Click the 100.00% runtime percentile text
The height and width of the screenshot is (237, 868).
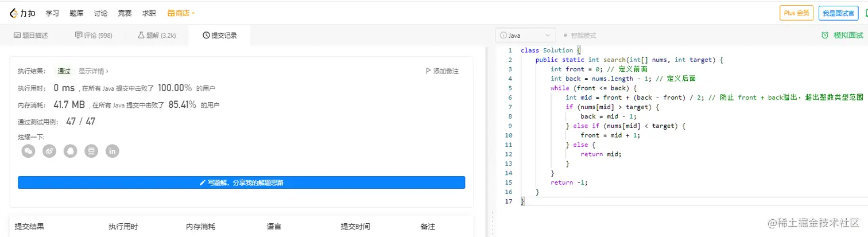(175, 88)
